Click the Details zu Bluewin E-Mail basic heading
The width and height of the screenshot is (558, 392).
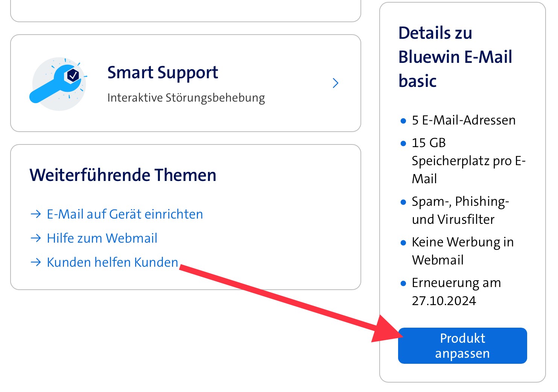click(x=455, y=57)
